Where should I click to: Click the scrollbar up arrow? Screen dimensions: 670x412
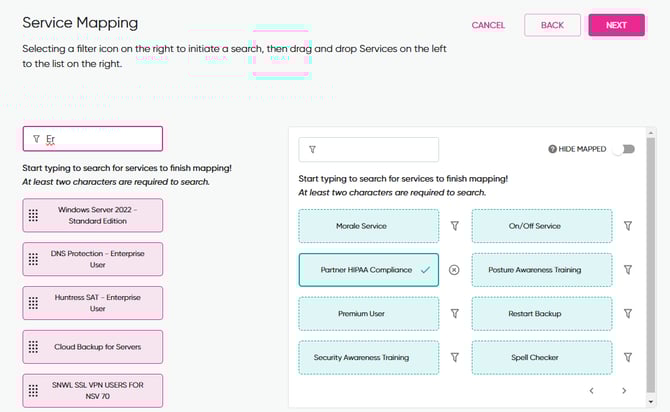click(x=651, y=133)
